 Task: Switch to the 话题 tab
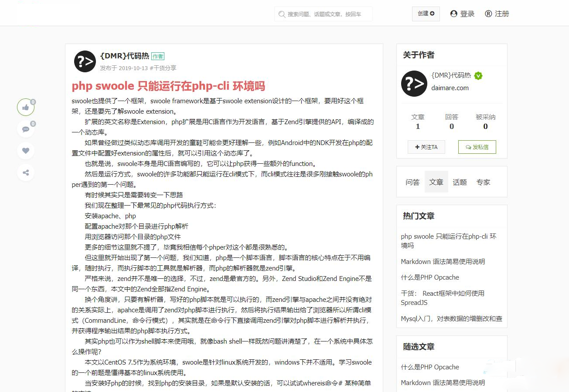460,182
